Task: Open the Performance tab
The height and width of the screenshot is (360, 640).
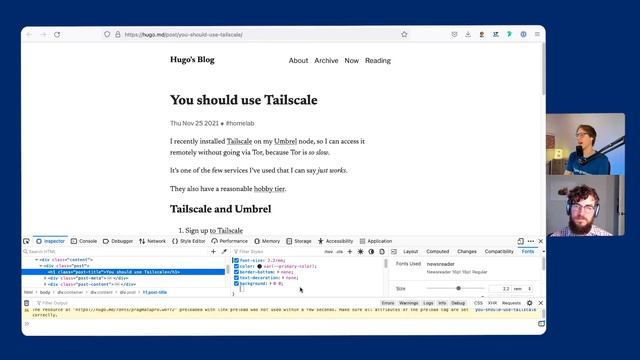Action: pos(229,241)
